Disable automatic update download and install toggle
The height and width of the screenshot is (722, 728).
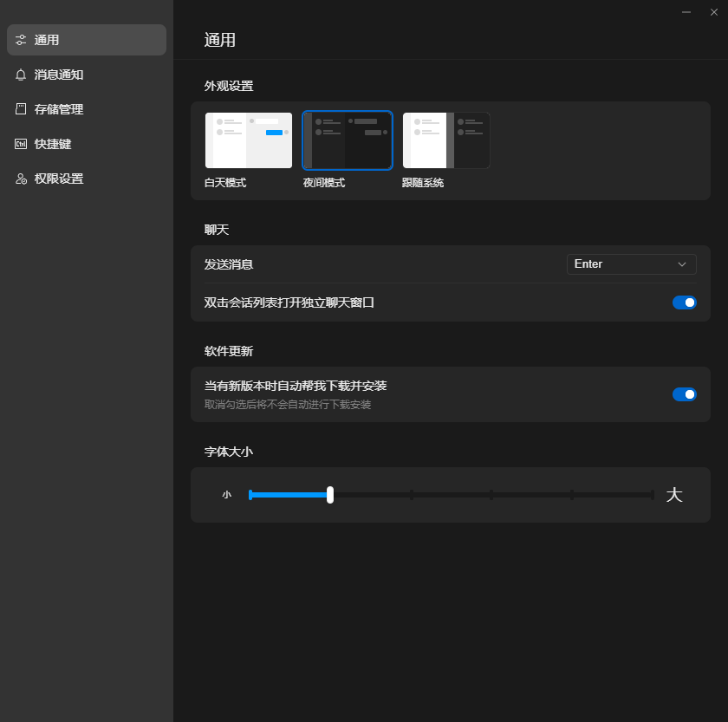coord(685,394)
